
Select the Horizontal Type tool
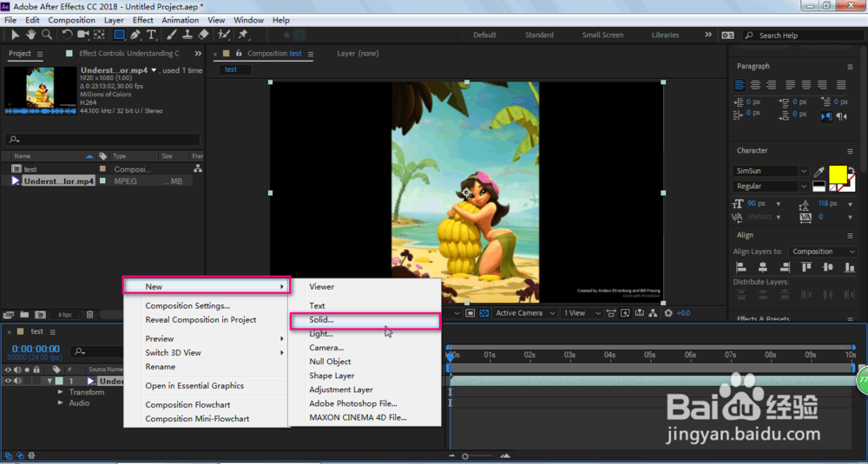(151, 35)
